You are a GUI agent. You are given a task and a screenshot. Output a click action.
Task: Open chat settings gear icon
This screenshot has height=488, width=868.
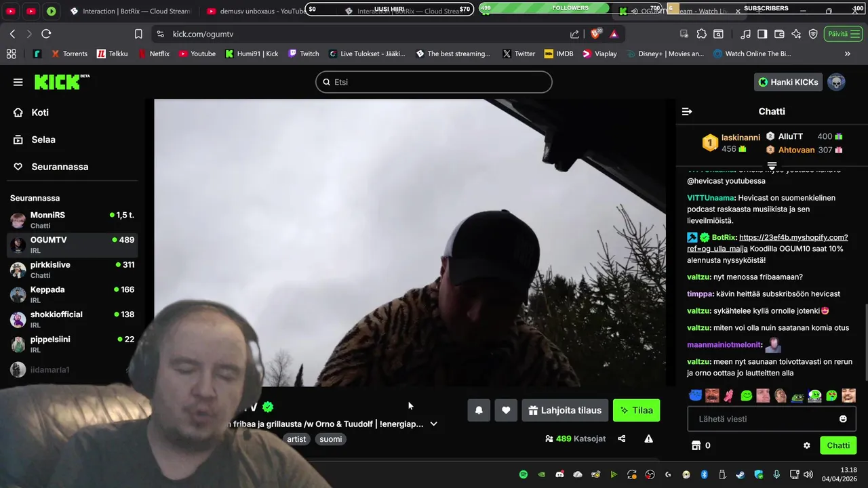click(806, 445)
